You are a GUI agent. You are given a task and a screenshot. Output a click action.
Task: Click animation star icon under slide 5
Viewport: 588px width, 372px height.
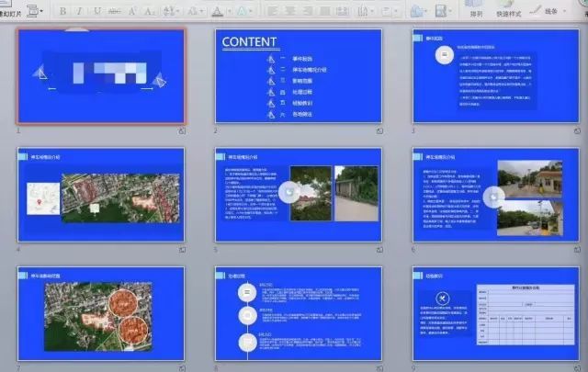pos(379,249)
